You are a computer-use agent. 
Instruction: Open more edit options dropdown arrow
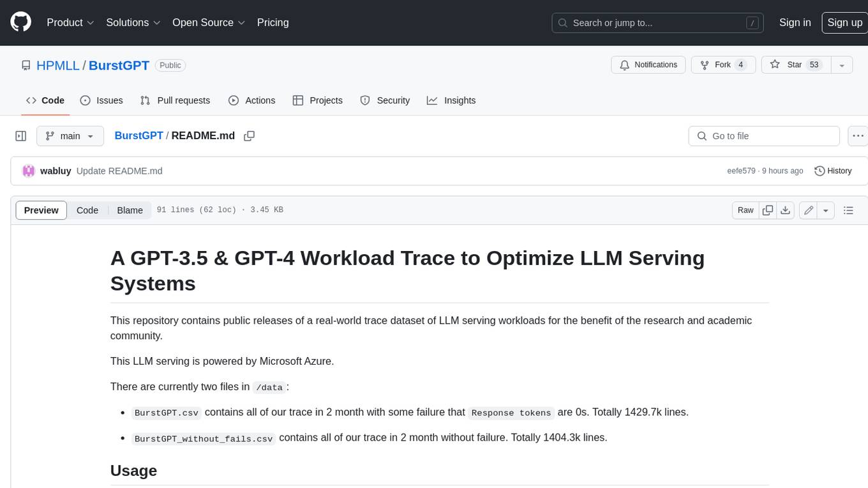point(826,210)
